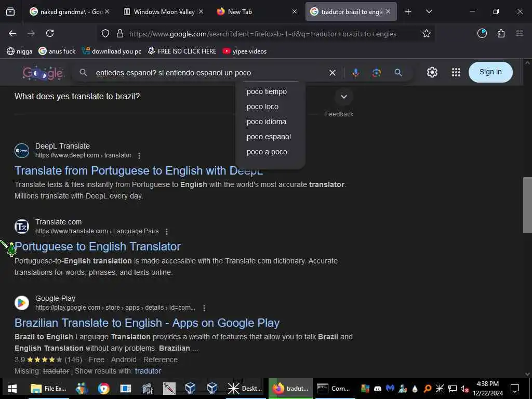The height and width of the screenshot is (399, 532).
Task: Open the Firefox hamburger application menu
Action: click(x=519, y=33)
